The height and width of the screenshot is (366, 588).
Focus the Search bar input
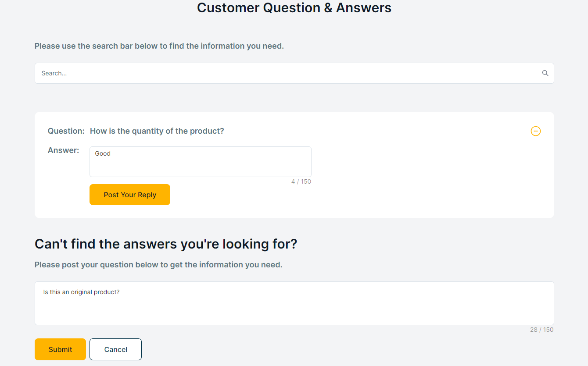pyautogui.click(x=290, y=73)
